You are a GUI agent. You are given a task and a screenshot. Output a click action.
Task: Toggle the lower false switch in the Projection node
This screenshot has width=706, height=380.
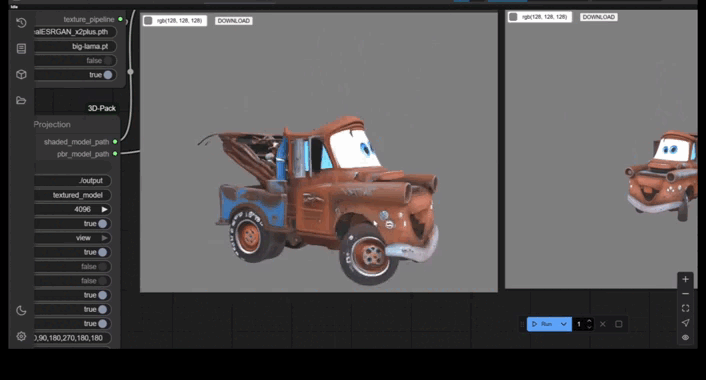[103, 281]
